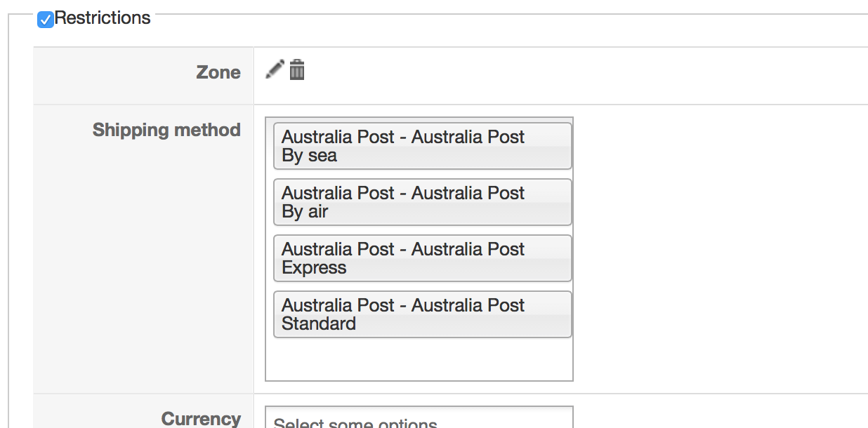Image resolution: width=868 pixels, height=428 pixels.
Task: Click the Zone row label
Action: (x=218, y=72)
